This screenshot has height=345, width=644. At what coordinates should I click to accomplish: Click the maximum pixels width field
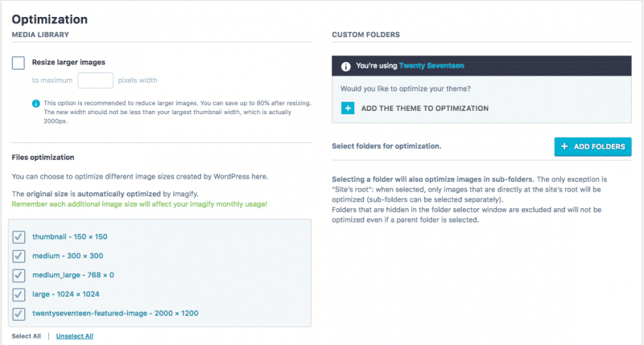tap(95, 80)
